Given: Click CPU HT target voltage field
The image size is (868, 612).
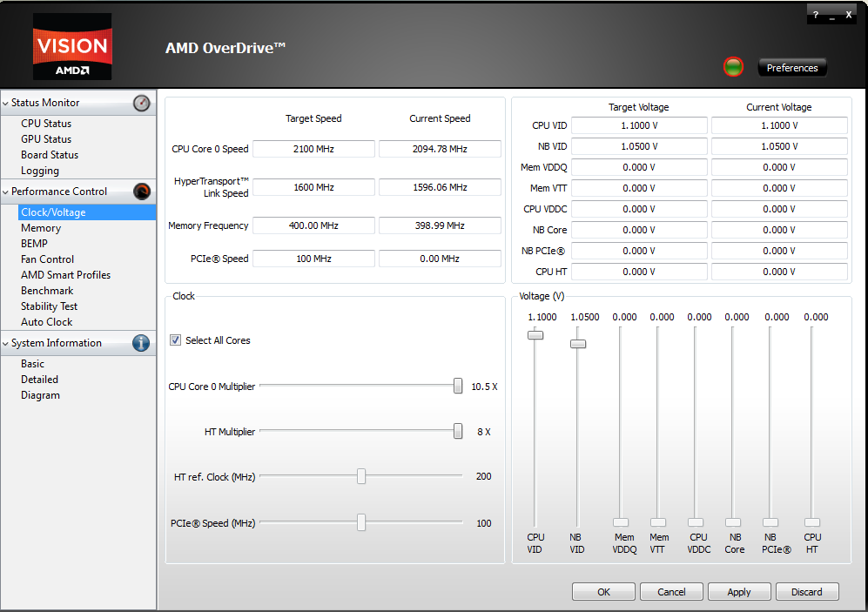Looking at the screenshot, I should [x=639, y=272].
